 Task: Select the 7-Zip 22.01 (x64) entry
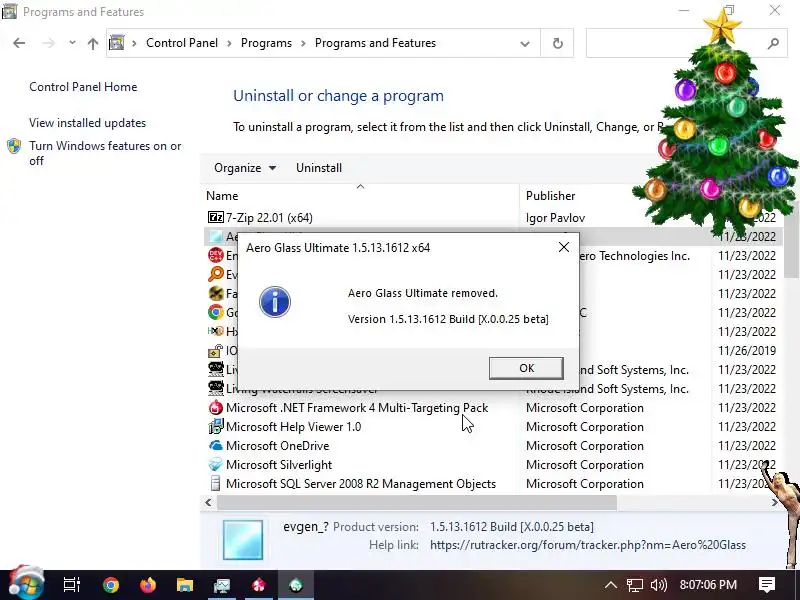tap(269, 218)
